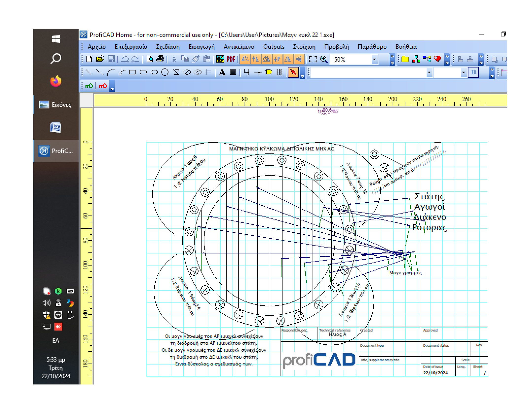
Task: Open the Βοήθεια menu
Action: pos(406,47)
